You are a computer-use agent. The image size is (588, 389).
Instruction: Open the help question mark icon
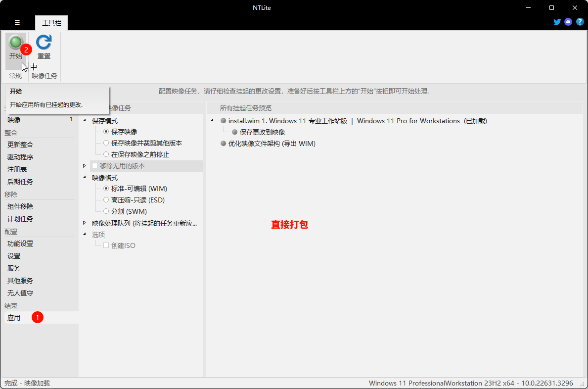(580, 22)
